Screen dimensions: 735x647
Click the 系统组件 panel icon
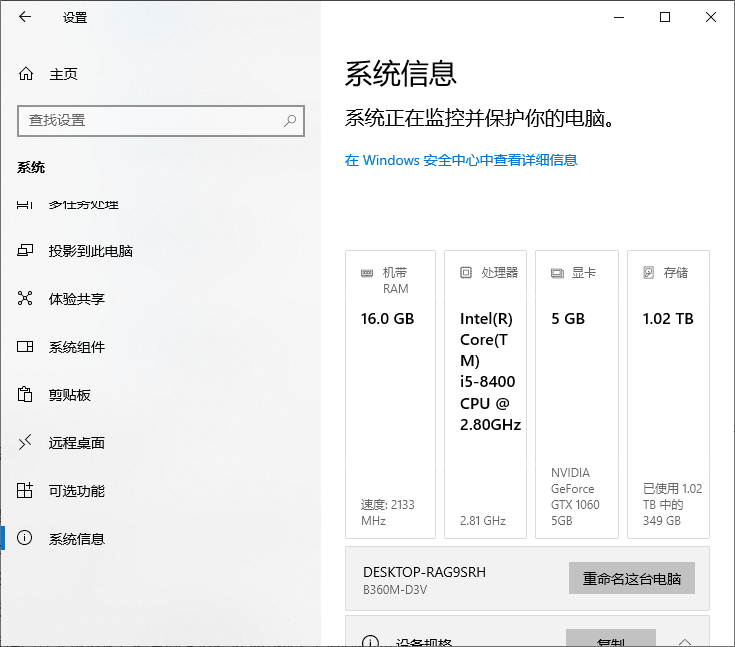click(x=25, y=346)
